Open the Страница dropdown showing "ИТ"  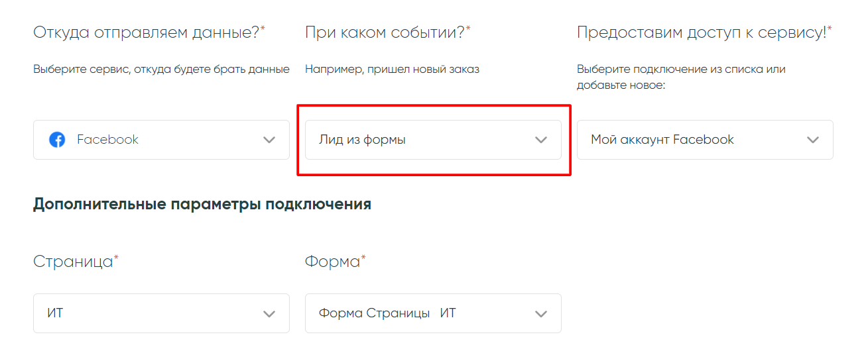tap(161, 313)
